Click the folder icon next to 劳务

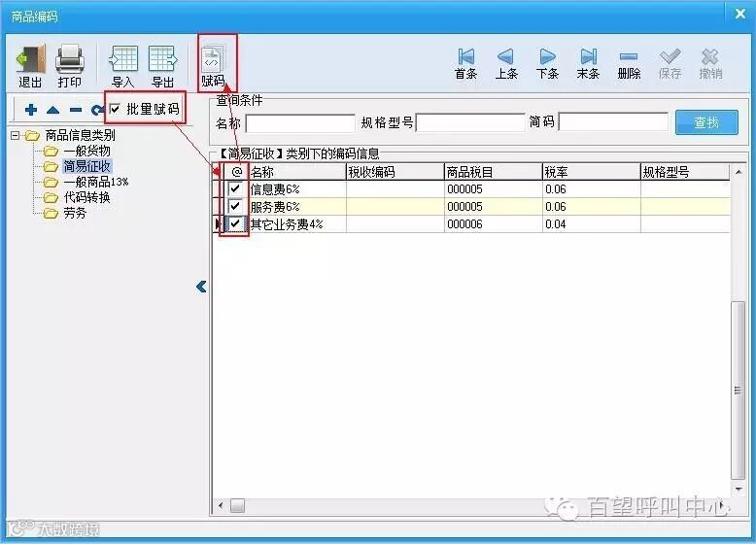point(51,213)
